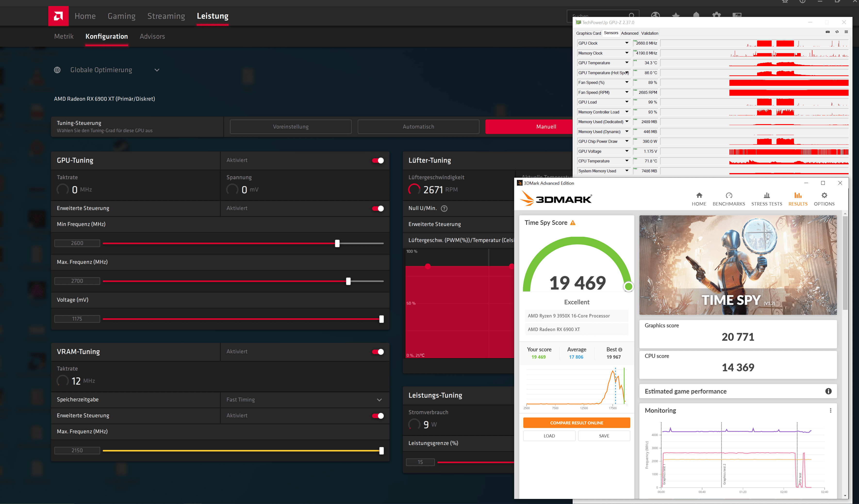
Task: Take GPU-Z screenshot with camera icon
Action: click(x=828, y=32)
